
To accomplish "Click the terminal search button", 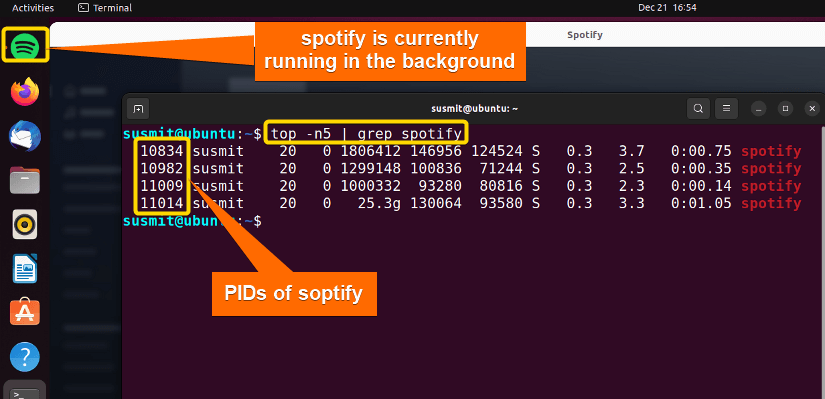I will (698, 109).
